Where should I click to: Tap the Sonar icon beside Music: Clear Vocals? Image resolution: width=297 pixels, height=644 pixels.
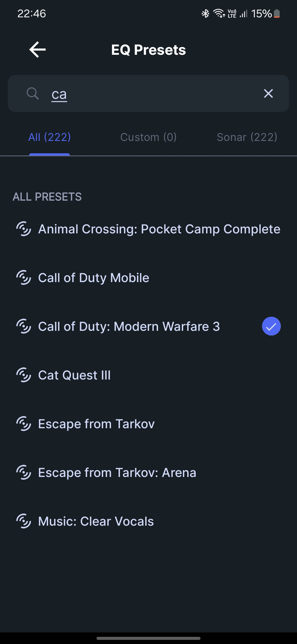pyautogui.click(x=23, y=521)
